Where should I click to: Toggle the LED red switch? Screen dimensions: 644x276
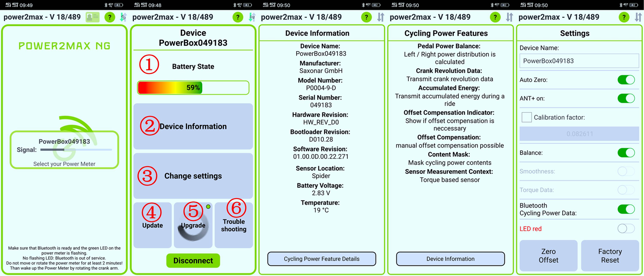[626, 229]
